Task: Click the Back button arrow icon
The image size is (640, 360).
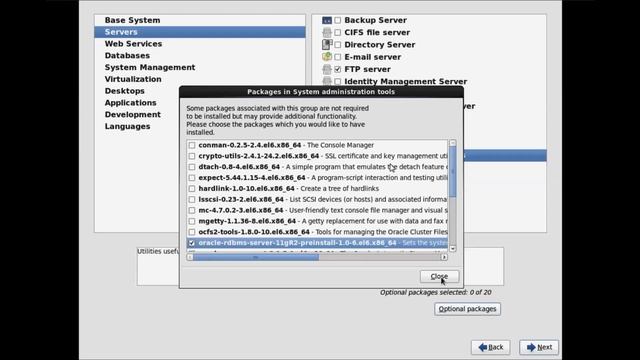Action: point(483,347)
